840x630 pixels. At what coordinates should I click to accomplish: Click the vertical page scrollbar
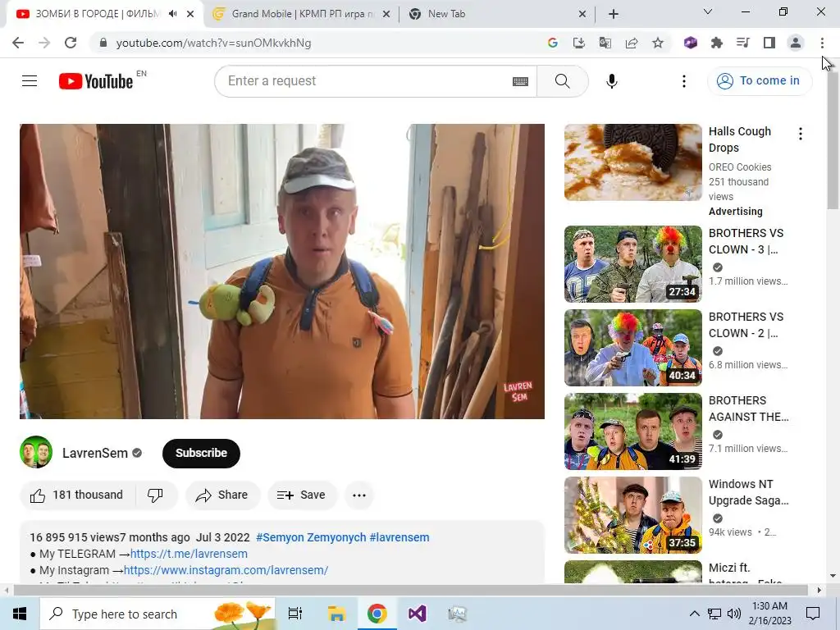[833, 140]
